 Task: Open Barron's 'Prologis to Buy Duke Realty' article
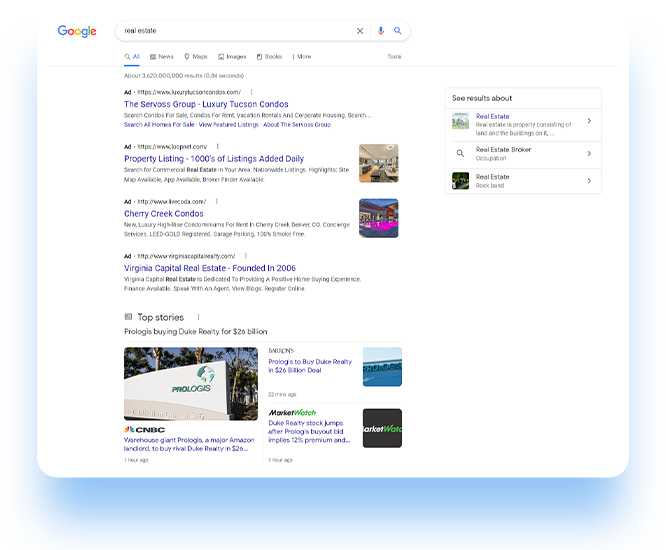[x=310, y=366]
